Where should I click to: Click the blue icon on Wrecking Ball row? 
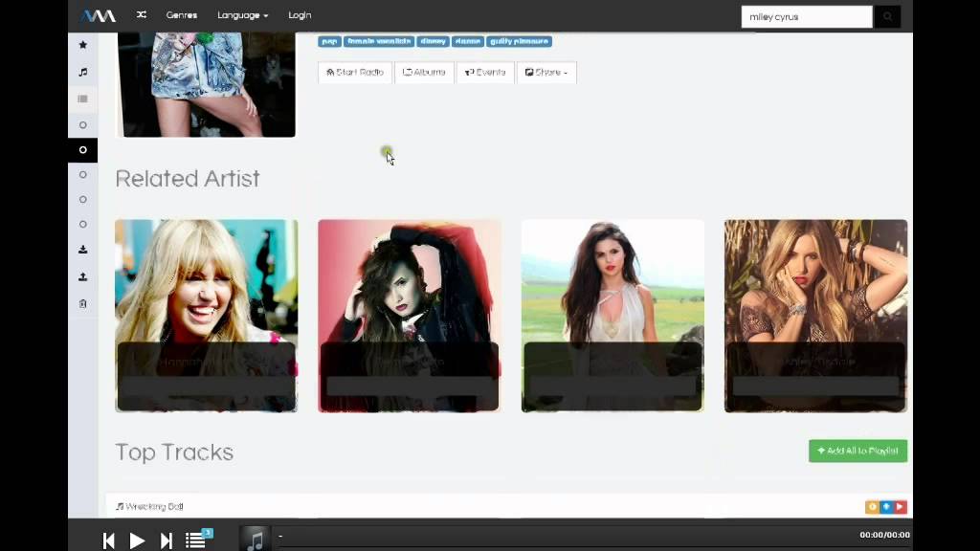pyautogui.click(x=886, y=507)
